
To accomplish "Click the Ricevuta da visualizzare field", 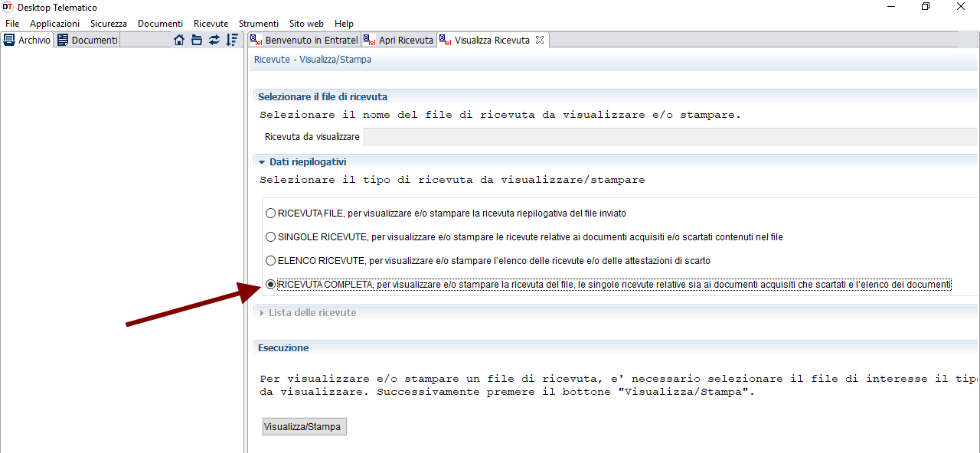I will coord(670,137).
